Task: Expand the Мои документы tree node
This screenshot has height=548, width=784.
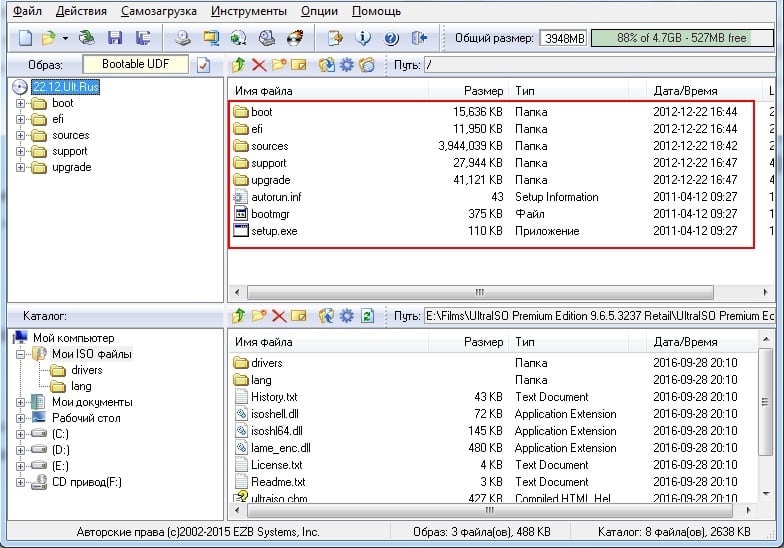Action: pyautogui.click(x=20, y=402)
